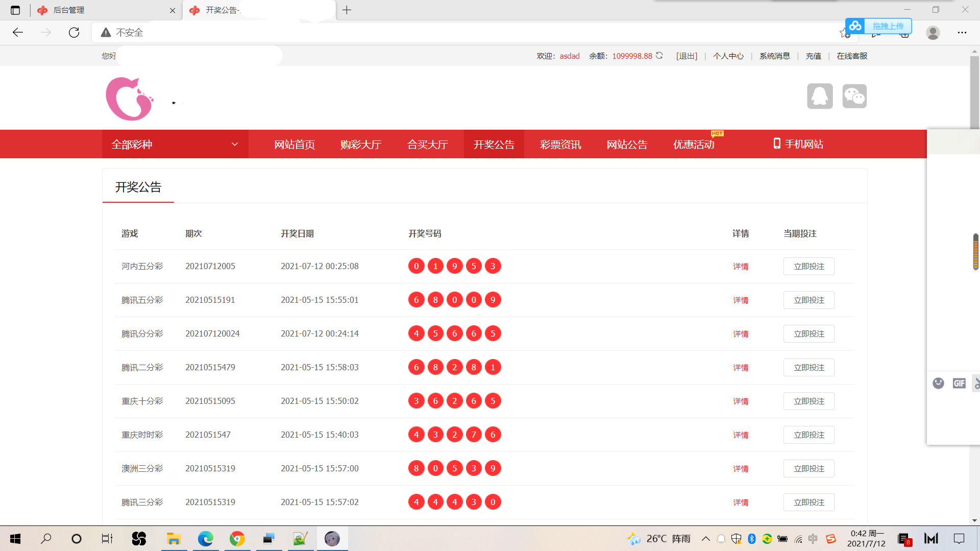Open the GIF icon in side panel

point(959,383)
